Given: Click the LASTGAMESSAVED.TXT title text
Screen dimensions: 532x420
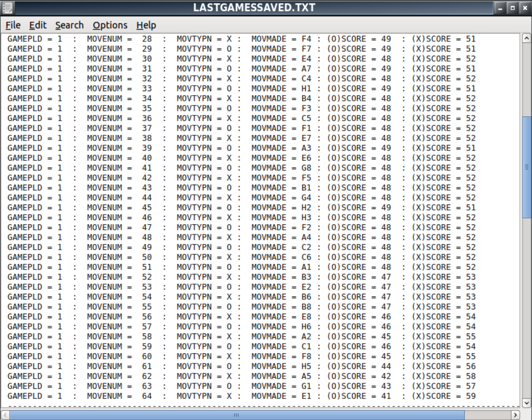Looking at the screenshot, I should click(254, 7).
